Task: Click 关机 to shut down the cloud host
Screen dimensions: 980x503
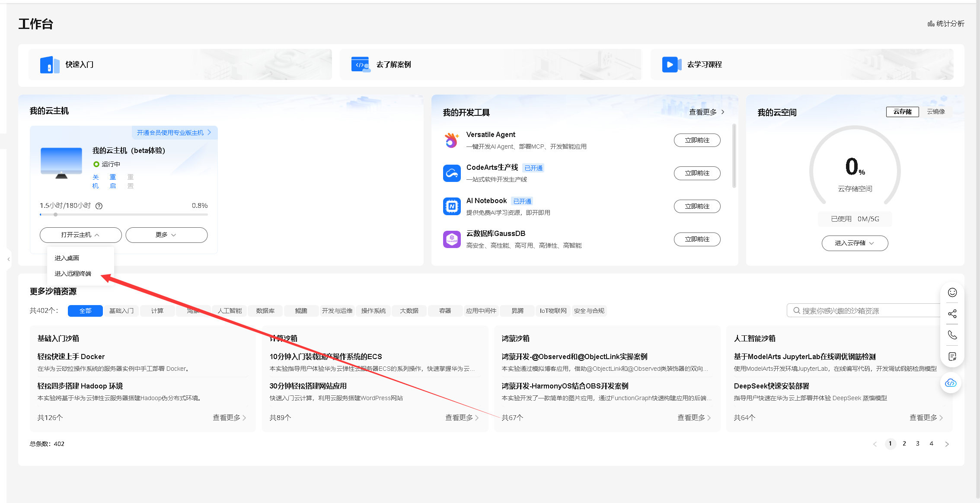Action: click(96, 181)
